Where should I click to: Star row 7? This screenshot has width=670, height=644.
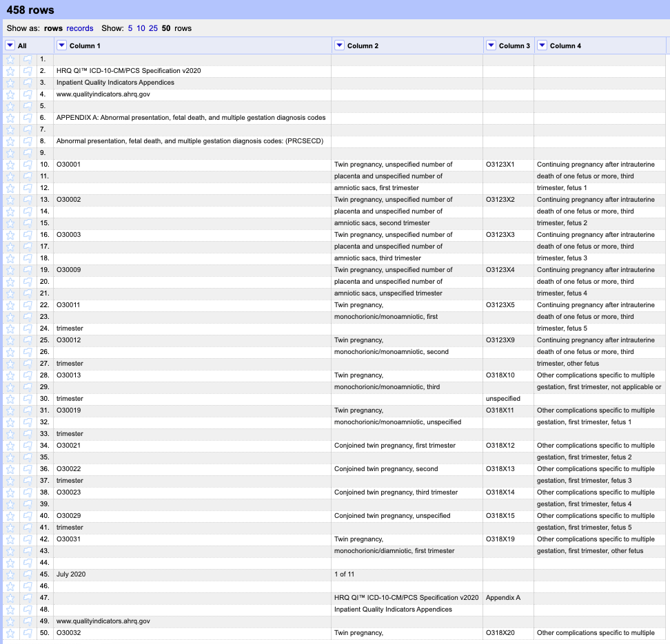(x=10, y=129)
